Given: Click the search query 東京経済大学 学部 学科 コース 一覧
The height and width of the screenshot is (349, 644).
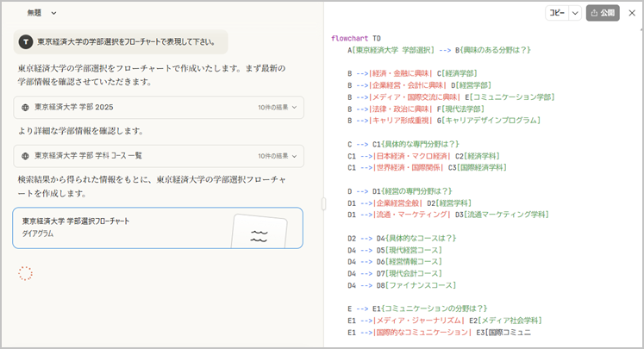Looking at the screenshot, I should (88, 156).
